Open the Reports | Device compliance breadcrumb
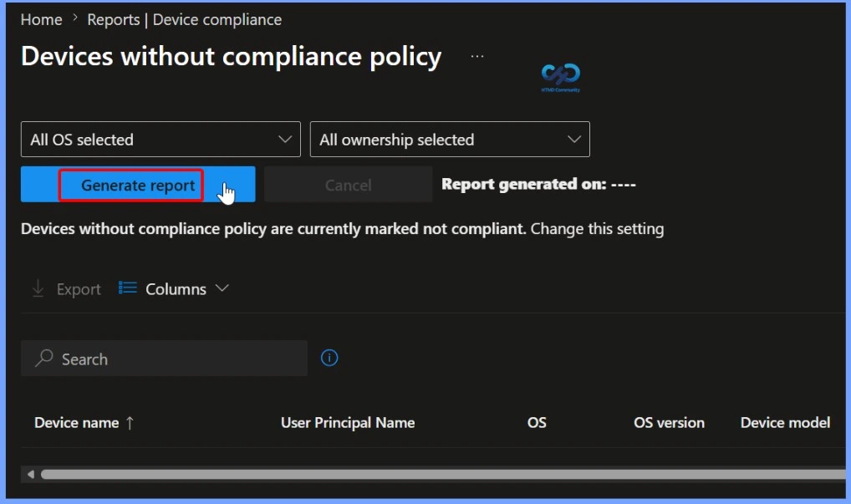The width and height of the screenshot is (851, 504). tap(185, 19)
